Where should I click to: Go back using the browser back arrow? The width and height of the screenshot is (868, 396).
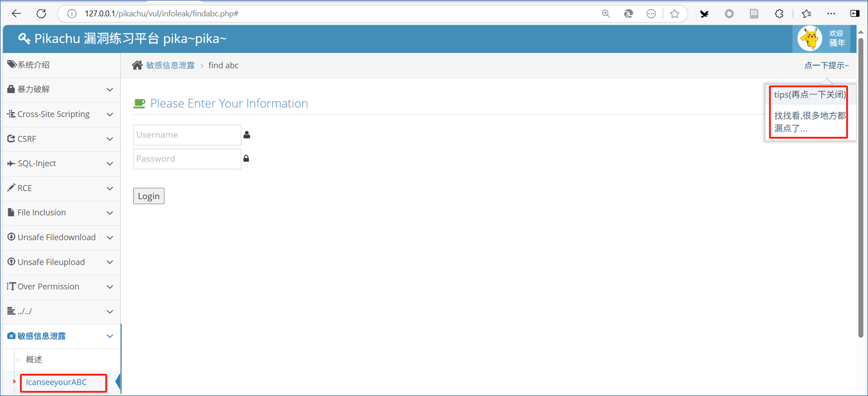pyautogui.click(x=16, y=14)
